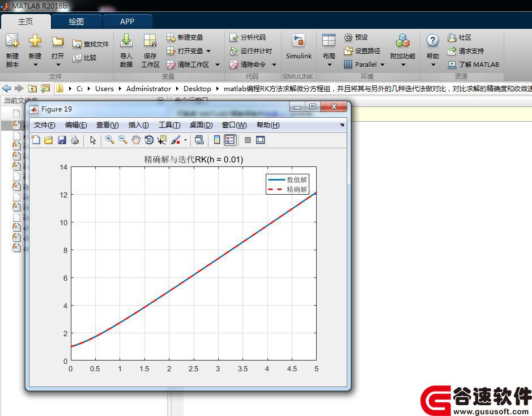Image resolution: width=532 pixels, height=416 pixels.
Task: Print the figure using the printer icon
Action: coord(75,140)
